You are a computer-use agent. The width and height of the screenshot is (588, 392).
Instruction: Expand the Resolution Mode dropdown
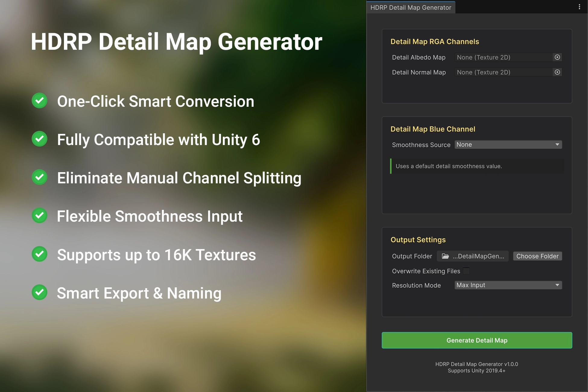tap(508, 285)
